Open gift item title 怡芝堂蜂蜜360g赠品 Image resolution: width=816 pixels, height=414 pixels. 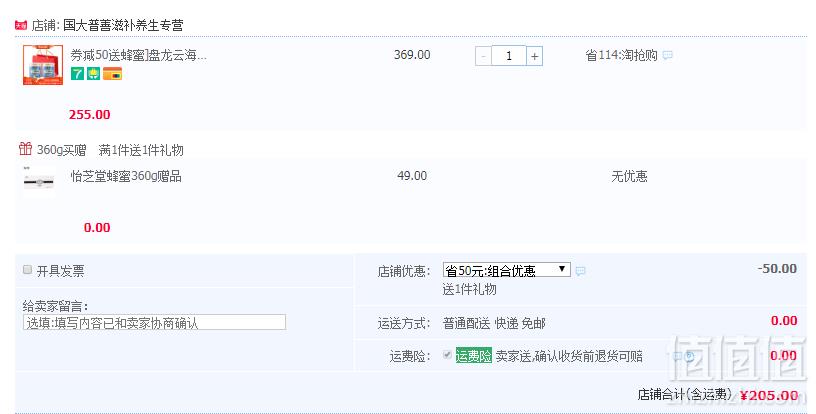click(x=126, y=176)
